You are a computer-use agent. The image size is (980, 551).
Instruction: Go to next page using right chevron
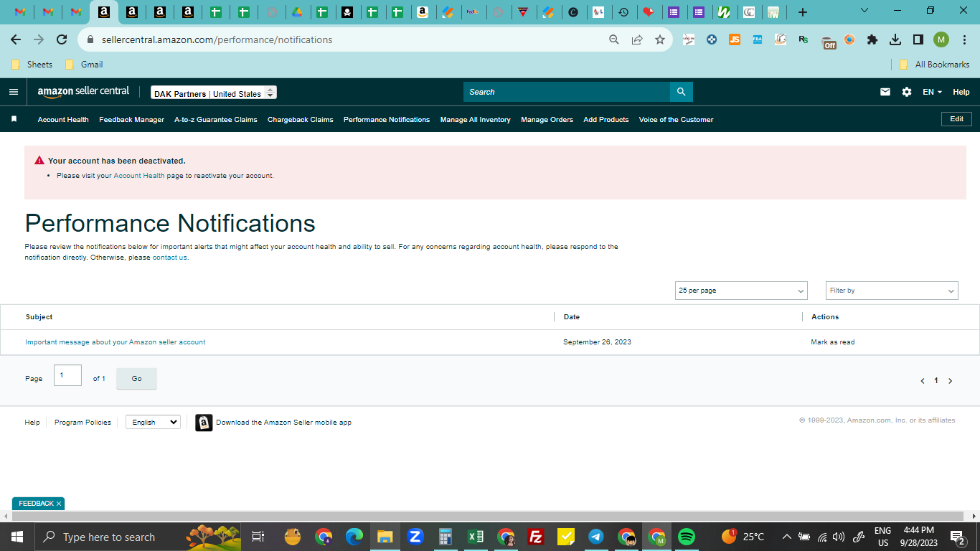[x=951, y=381]
